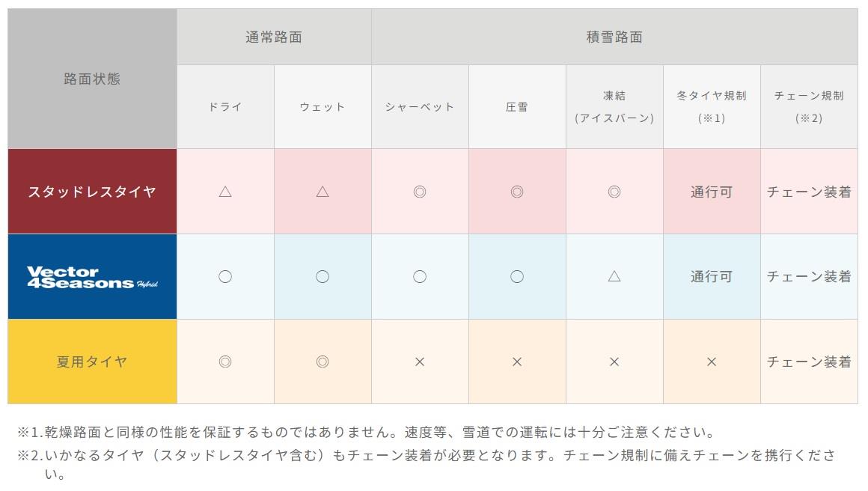This screenshot has height=491, width=868.
Task: Click the 路面状態 header cell
Action: tap(92, 79)
